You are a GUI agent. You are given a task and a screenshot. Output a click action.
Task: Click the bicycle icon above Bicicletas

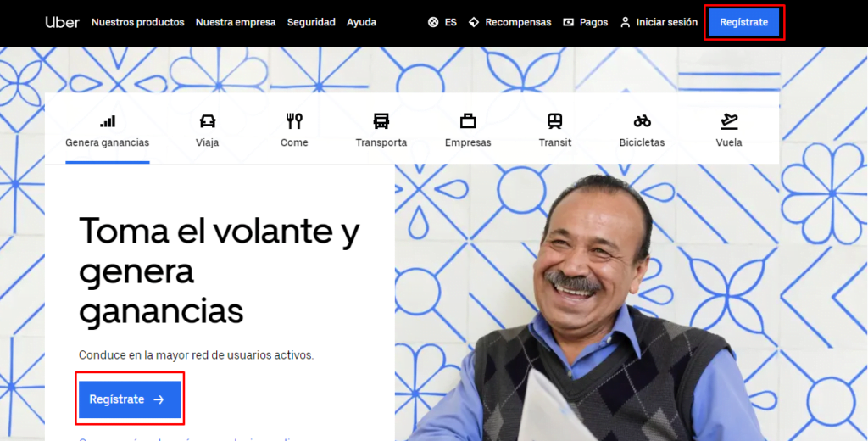(643, 120)
